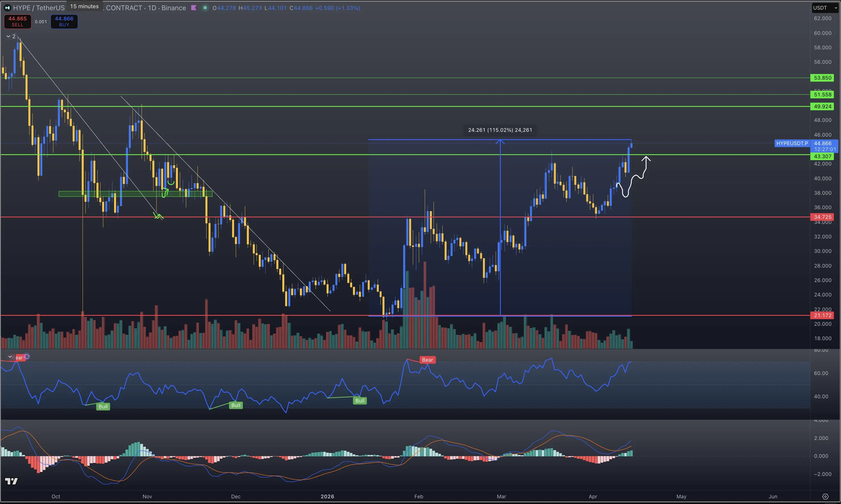This screenshot has width=841, height=504.
Task: Expand the collapsed indicators legend showing 2
Action: click(x=10, y=36)
